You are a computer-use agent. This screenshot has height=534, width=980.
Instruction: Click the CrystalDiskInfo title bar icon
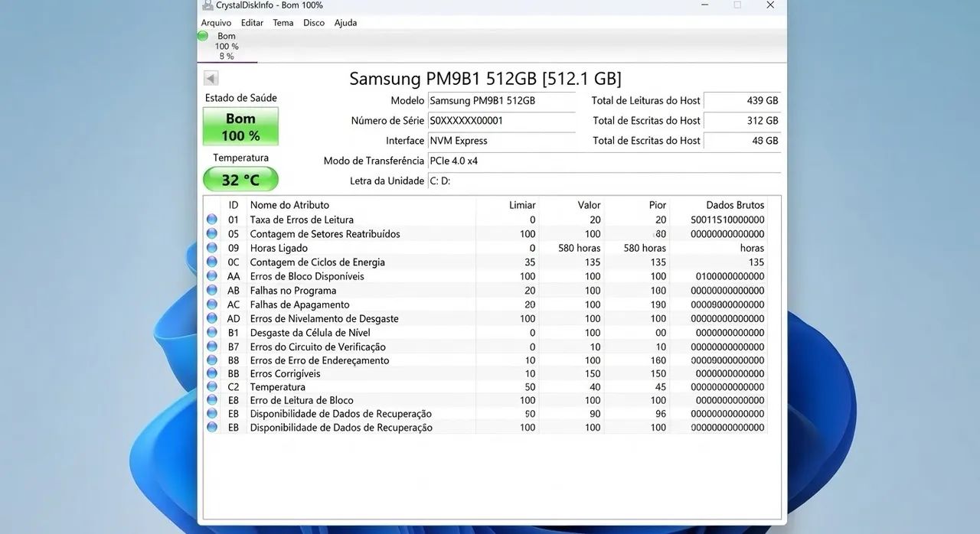tap(207, 5)
